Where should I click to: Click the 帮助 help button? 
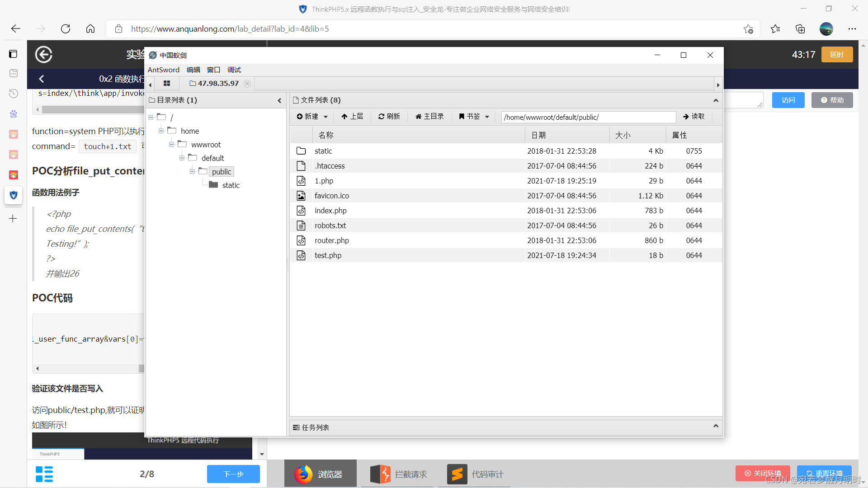[x=832, y=100]
